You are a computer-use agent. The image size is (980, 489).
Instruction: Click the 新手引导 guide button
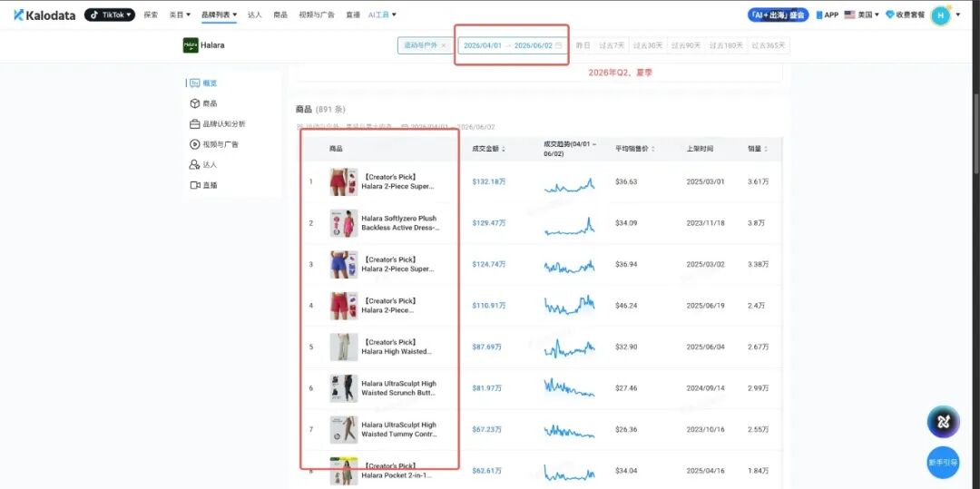[943, 463]
